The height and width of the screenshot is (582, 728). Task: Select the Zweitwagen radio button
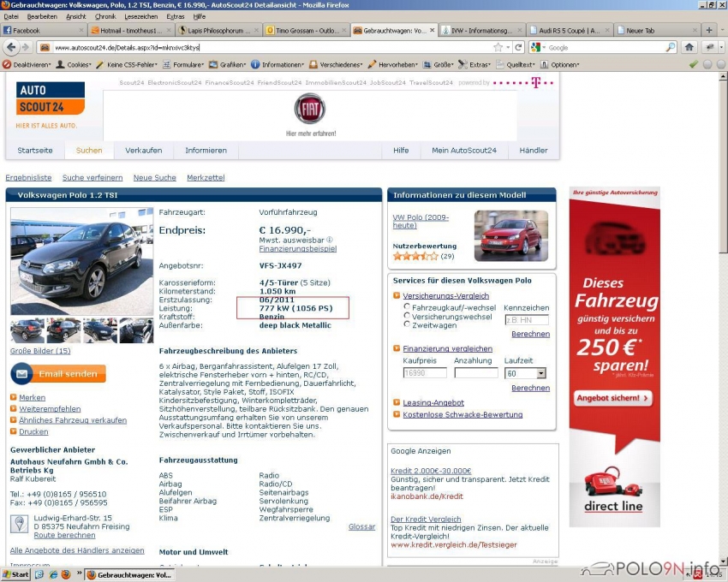pyautogui.click(x=407, y=324)
